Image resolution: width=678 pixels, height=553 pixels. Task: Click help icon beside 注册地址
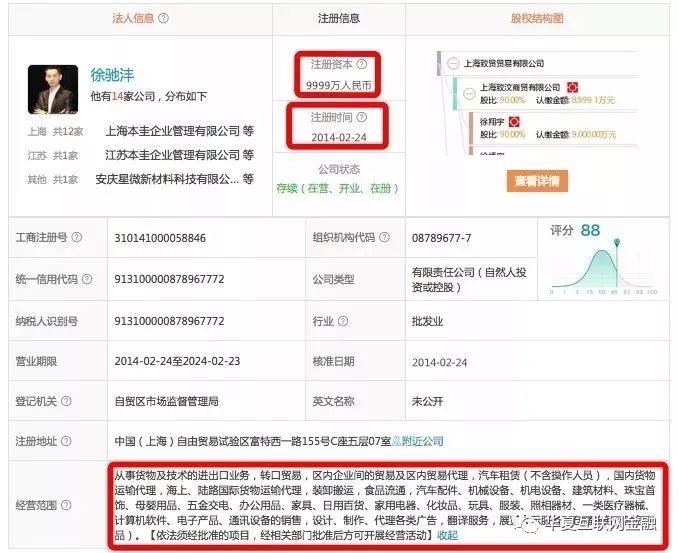point(66,441)
